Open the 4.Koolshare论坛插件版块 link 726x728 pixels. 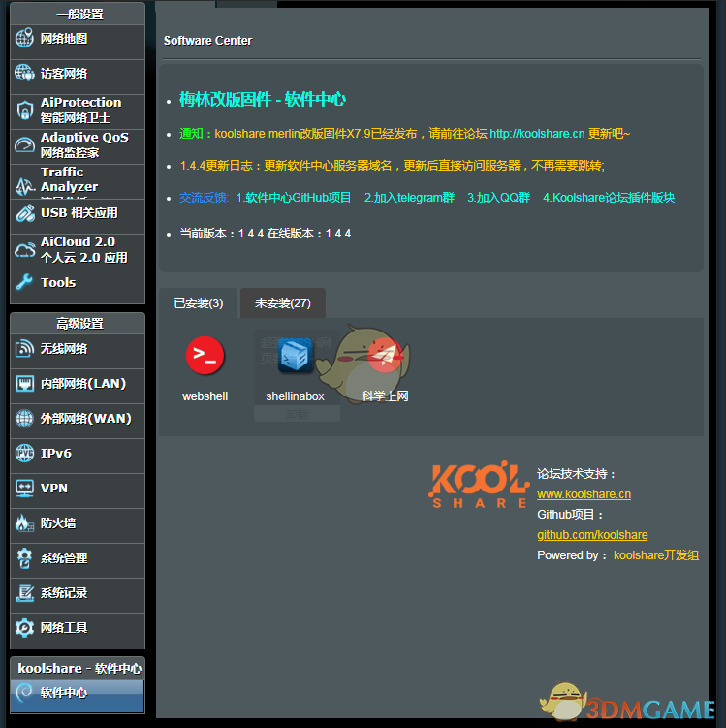point(609,198)
